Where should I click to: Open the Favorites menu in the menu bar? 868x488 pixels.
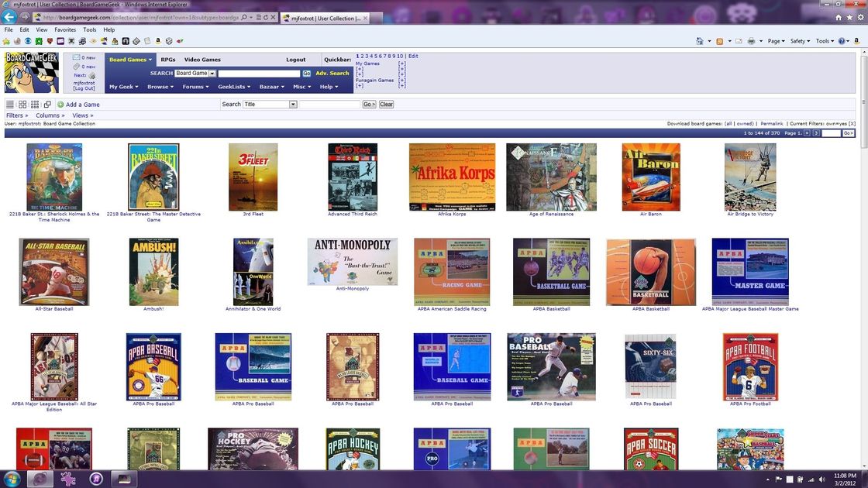click(65, 29)
